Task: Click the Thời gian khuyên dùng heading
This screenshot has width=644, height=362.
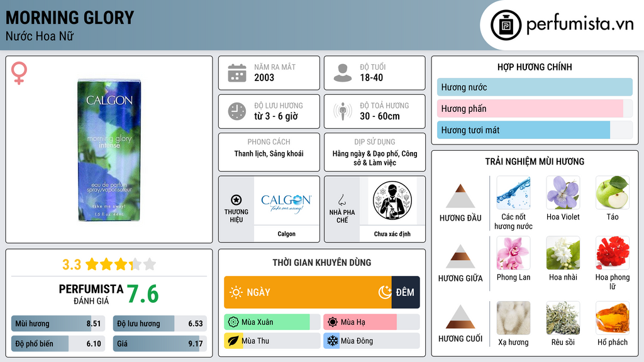Action: point(321,263)
